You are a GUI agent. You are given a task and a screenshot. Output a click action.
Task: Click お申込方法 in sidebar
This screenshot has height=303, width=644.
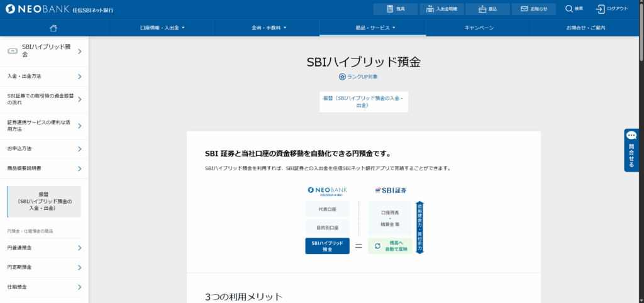pos(45,148)
